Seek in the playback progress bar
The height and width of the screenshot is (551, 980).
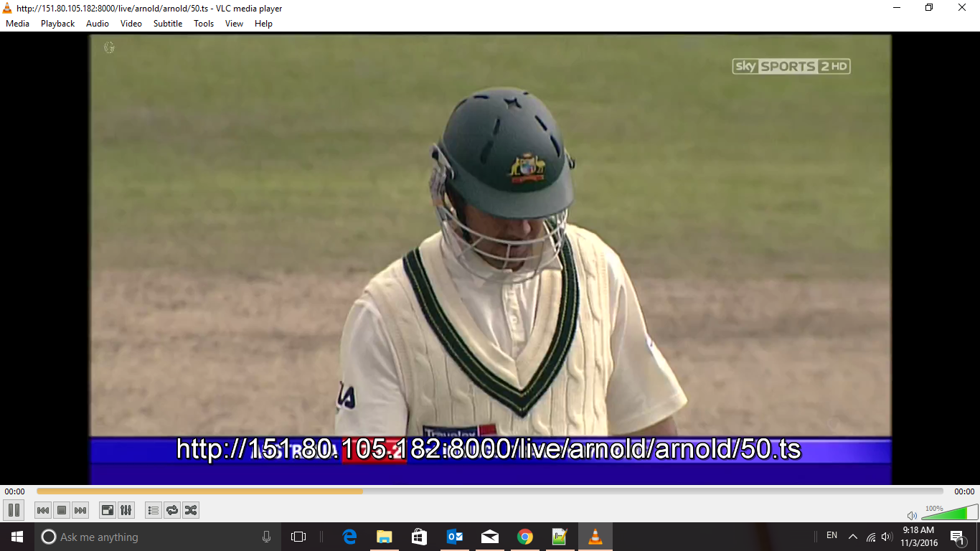(x=490, y=491)
